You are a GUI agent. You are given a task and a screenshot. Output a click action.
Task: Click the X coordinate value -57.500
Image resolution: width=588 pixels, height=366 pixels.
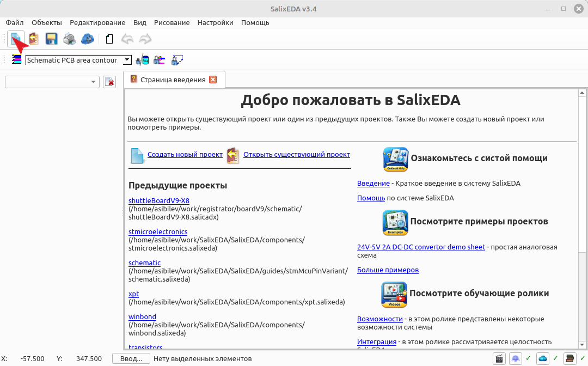click(32, 358)
